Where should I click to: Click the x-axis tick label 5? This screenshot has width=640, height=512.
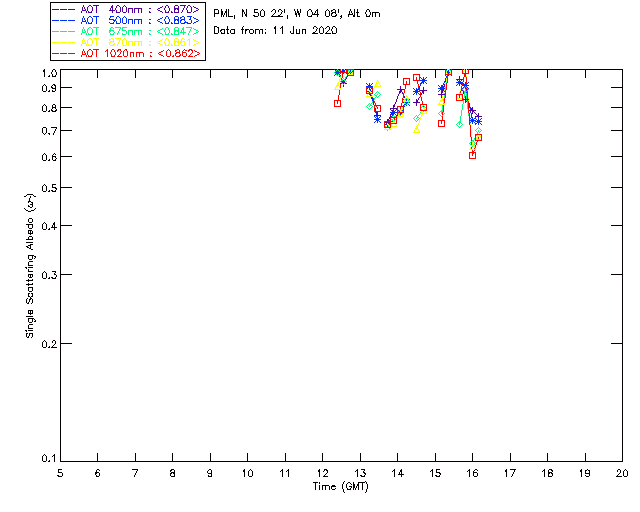(x=60, y=472)
